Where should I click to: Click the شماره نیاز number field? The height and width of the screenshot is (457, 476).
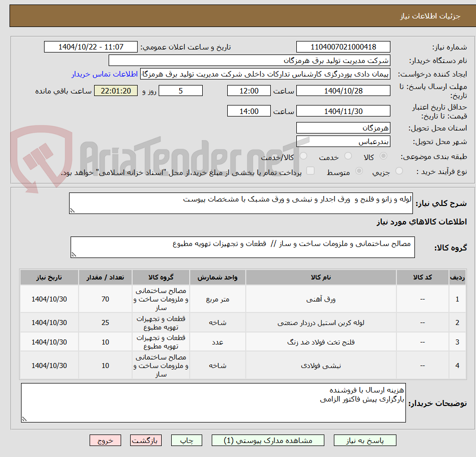(x=343, y=47)
